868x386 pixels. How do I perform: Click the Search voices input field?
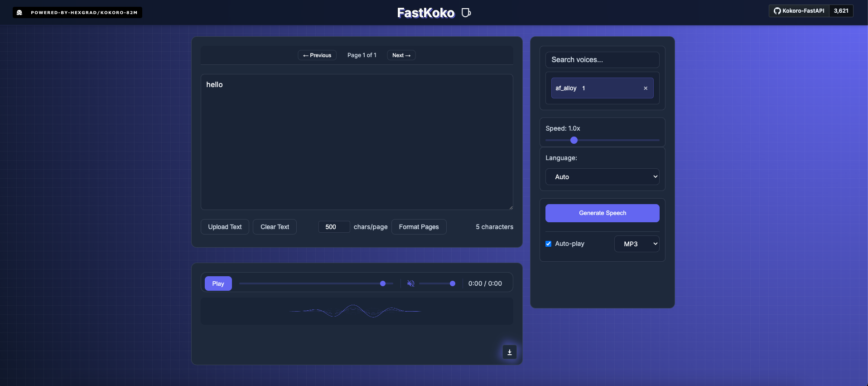[x=602, y=60]
